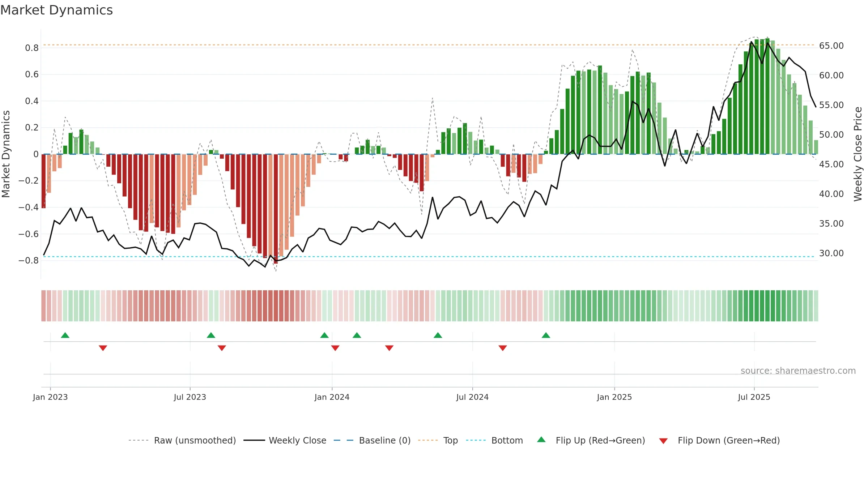This screenshot has width=868, height=488.
Task: Click the red Flip Down legend triangle icon
Action: [x=663, y=441]
